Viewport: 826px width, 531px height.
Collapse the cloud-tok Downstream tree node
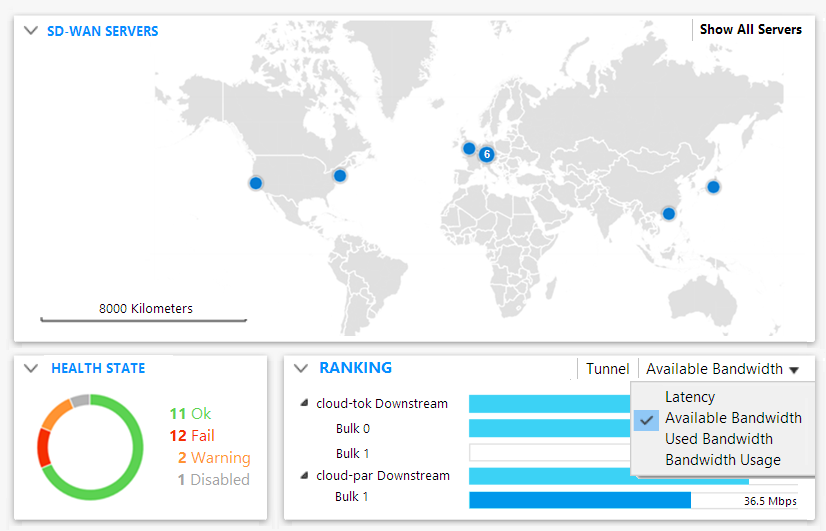click(x=304, y=404)
